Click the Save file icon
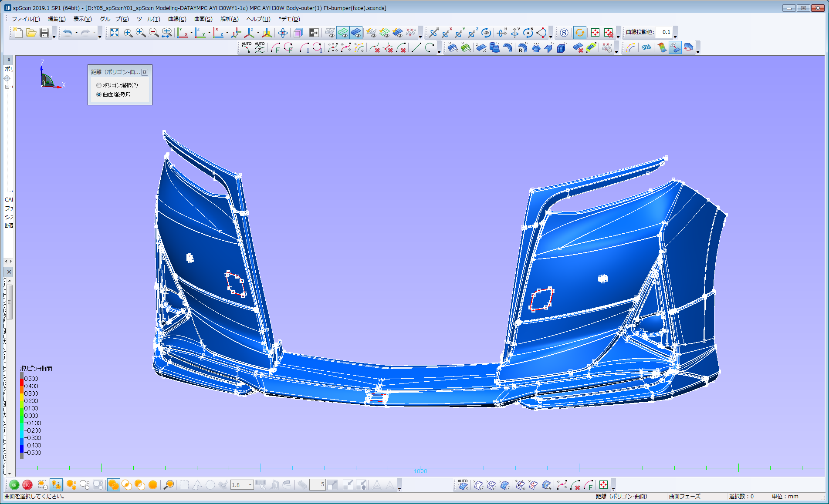Viewport: 829px width, 504px height. point(44,33)
